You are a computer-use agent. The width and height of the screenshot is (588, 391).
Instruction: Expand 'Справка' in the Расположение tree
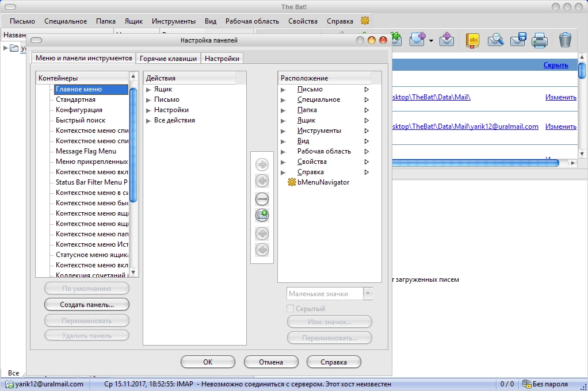[x=284, y=172]
